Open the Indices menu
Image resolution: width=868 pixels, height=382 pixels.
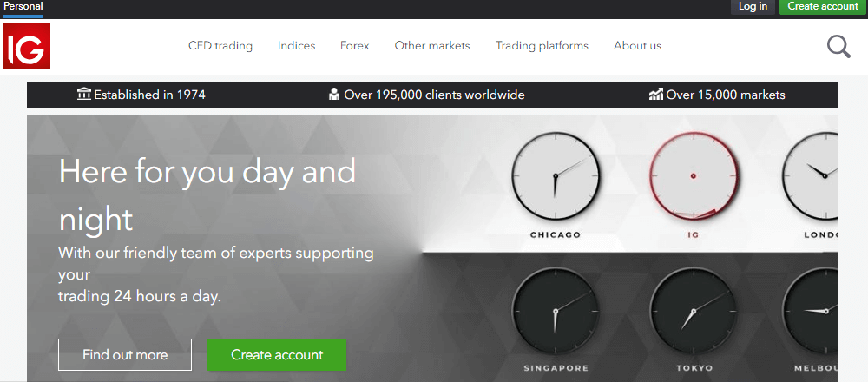coord(297,46)
